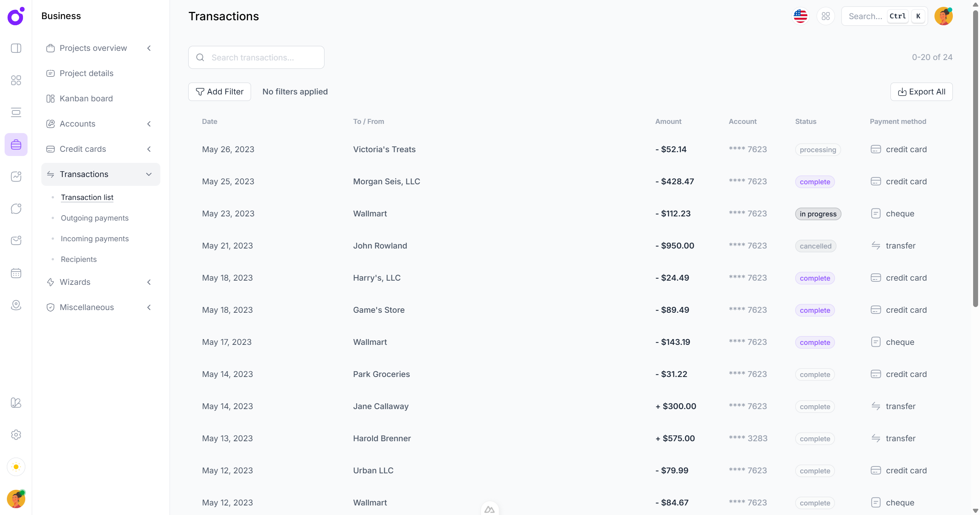Open the mail envelope icon in rail
Viewport: 980px width, 515px height.
[x=16, y=240]
